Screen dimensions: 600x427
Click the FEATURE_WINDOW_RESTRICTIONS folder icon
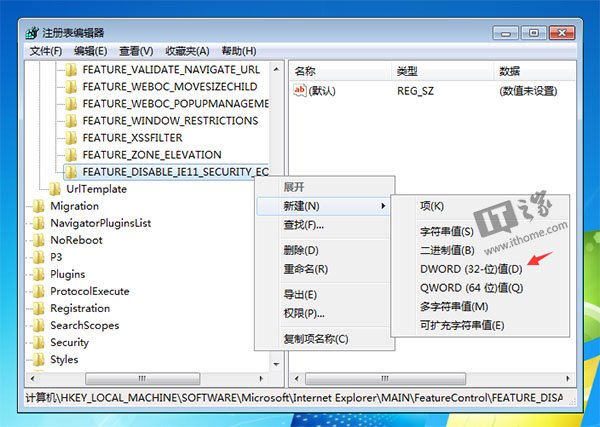click(x=71, y=121)
